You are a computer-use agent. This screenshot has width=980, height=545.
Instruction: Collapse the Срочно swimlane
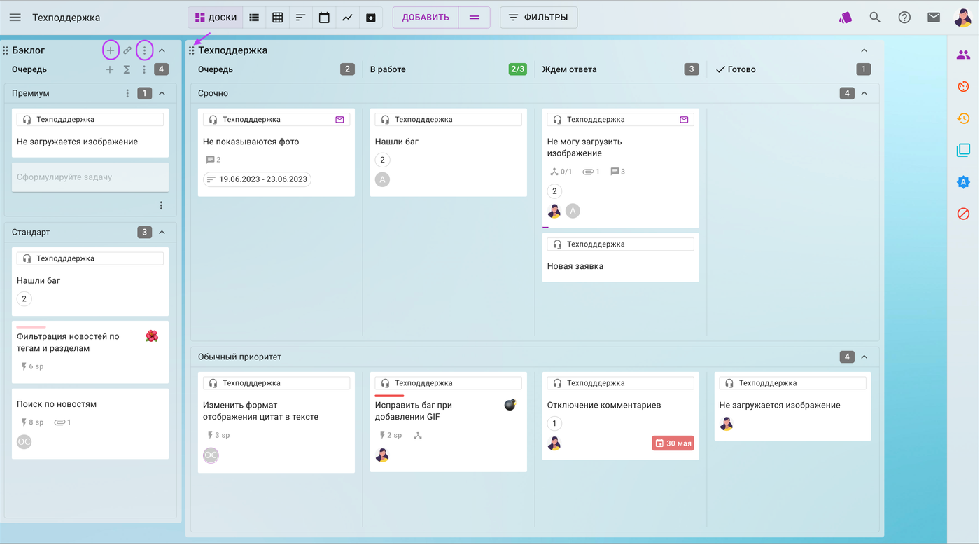point(864,92)
